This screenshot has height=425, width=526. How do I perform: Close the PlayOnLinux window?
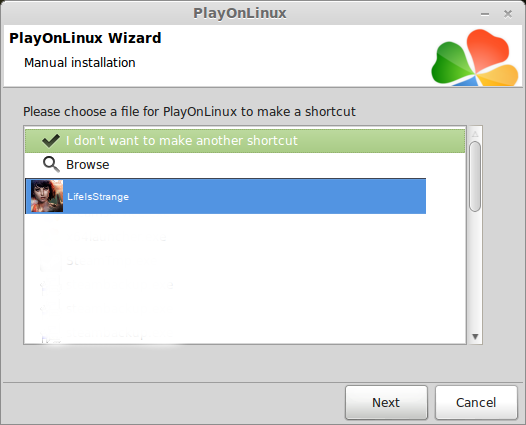click(508, 14)
